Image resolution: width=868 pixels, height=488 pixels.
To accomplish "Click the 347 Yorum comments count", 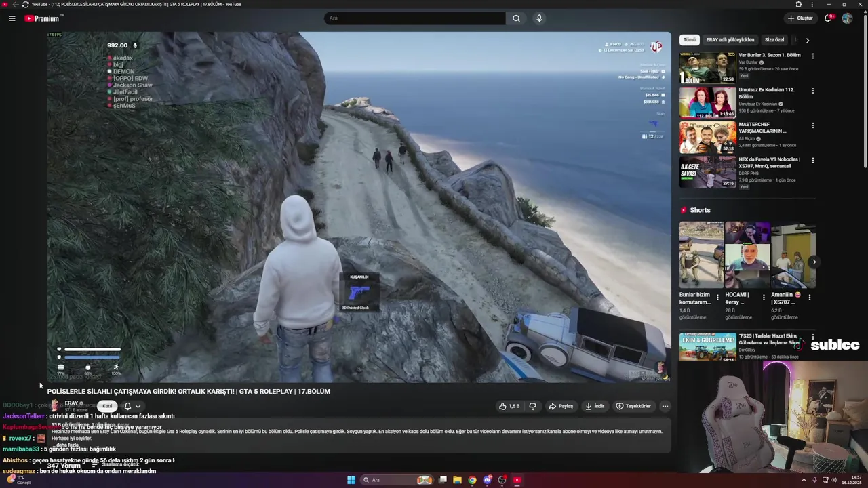I will point(64,466).
